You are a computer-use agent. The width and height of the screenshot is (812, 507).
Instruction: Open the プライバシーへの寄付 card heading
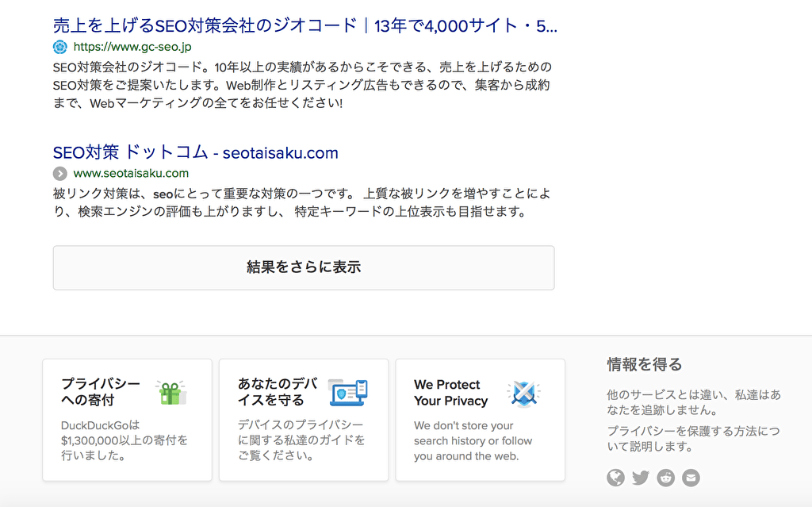[x=101, y=392]
